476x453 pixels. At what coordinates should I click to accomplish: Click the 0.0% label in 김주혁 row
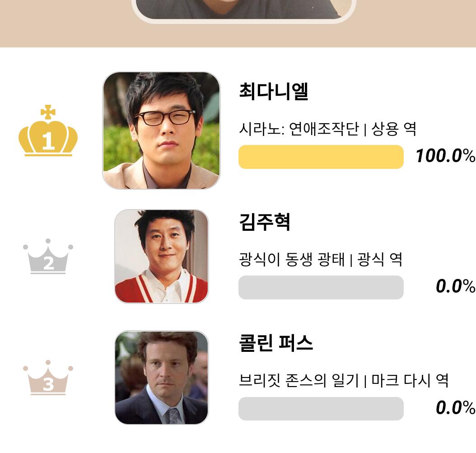point(455,287)
